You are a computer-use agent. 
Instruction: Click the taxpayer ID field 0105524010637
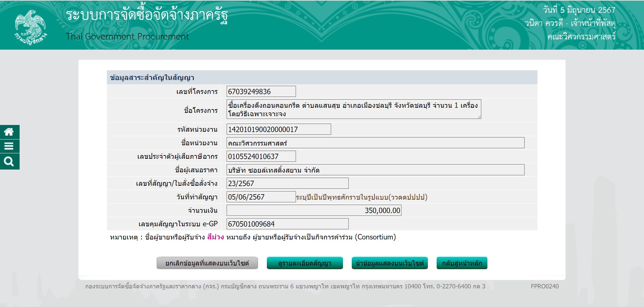coord(261,156)
